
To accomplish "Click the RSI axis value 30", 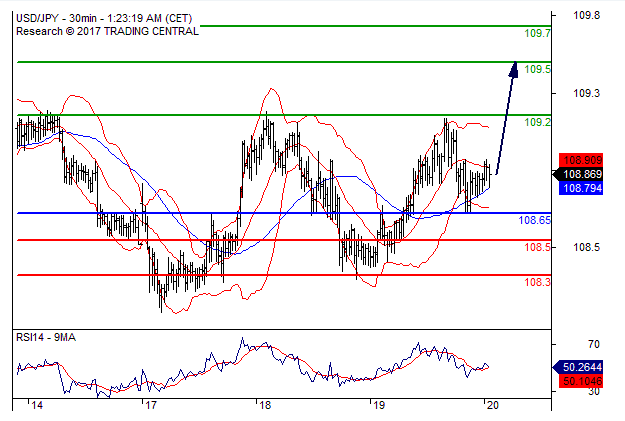I will (594, 392).
